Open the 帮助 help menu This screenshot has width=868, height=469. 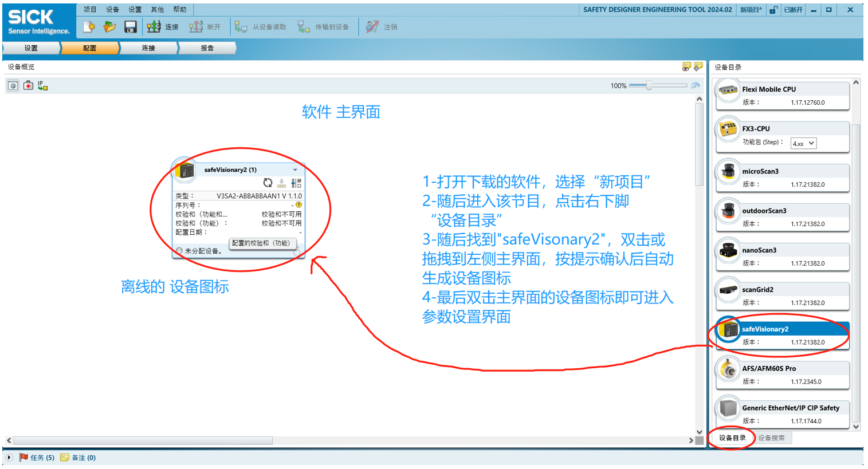pyautogui.click(x=180, y=9)
